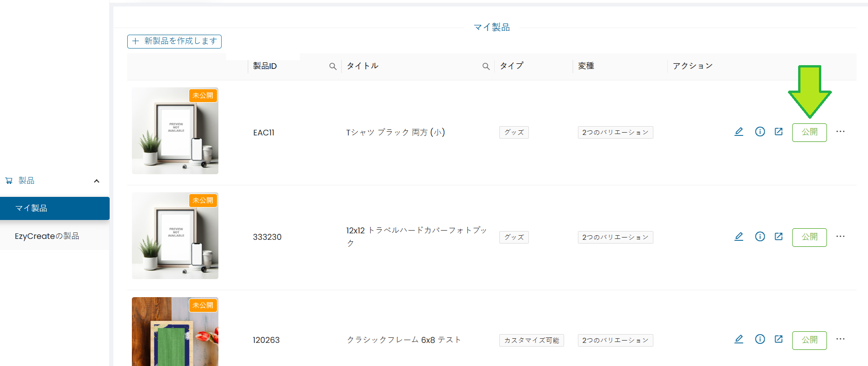Click edit pencil icon for product EAC11

click(739, 132)
